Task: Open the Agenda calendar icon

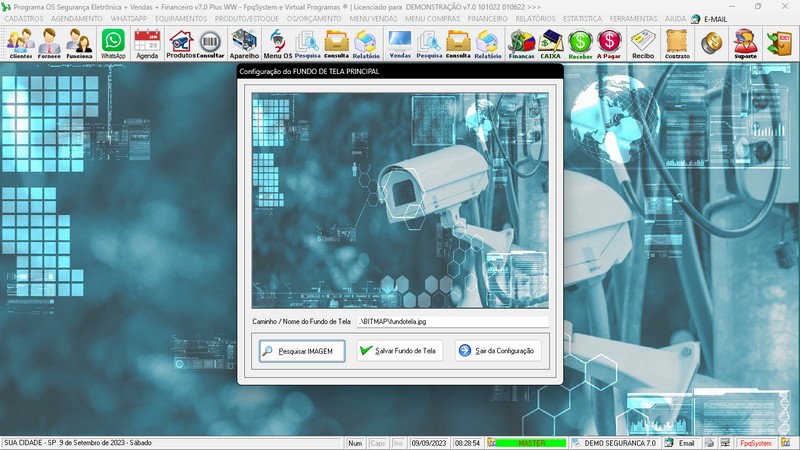Action: tap(147, 43)
